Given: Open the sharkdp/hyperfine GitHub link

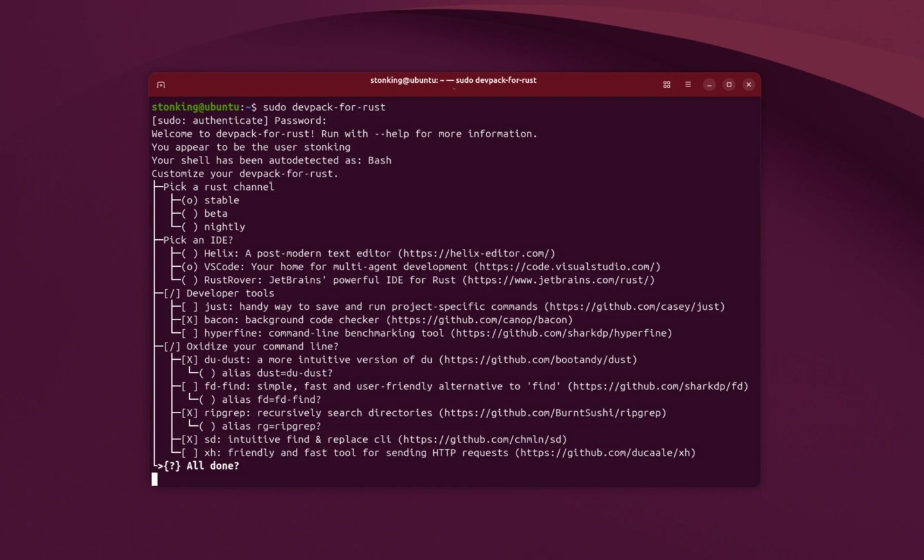Looking at the screenshot, I should pos(561,334).
